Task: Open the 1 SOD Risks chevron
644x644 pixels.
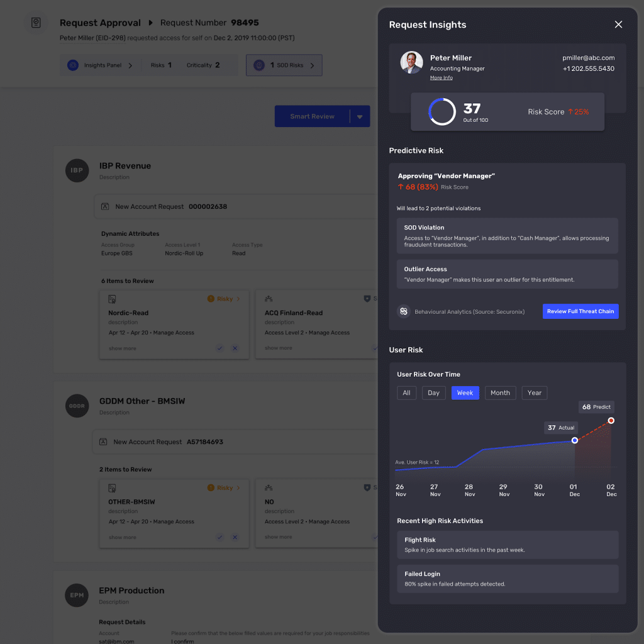Action: (x=312, y=65)
